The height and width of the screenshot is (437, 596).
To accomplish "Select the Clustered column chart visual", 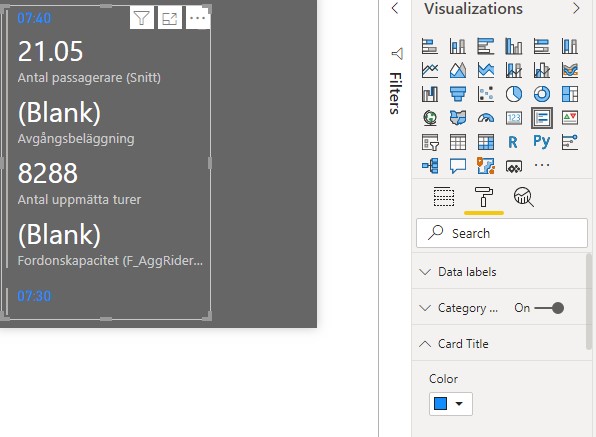I will [x=514, y=47].
